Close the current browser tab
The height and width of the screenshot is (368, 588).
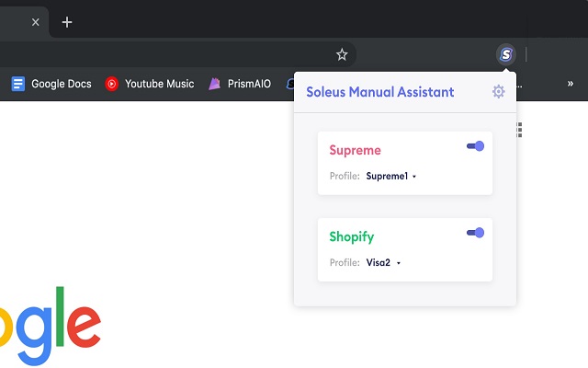click(x=36, y=22)
